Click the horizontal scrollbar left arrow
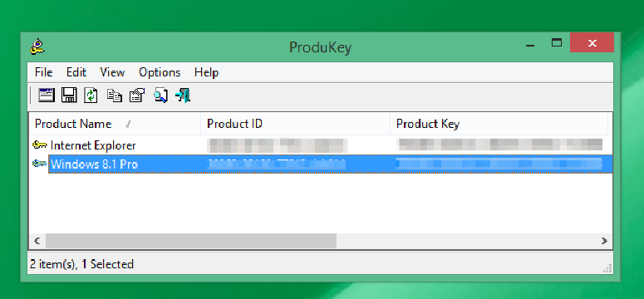The height and width of the screenshot is (299, 644). click(x=37, y=241)
